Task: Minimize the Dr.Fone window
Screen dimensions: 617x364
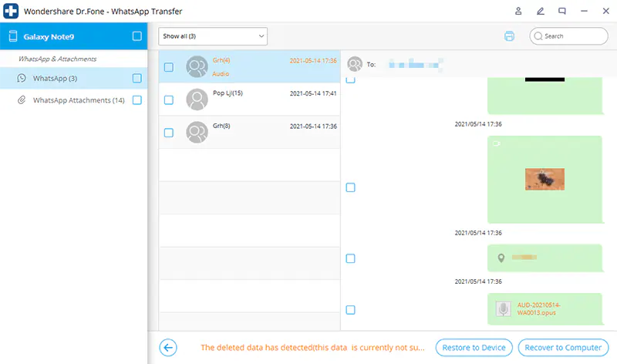Action: (584, 11)
